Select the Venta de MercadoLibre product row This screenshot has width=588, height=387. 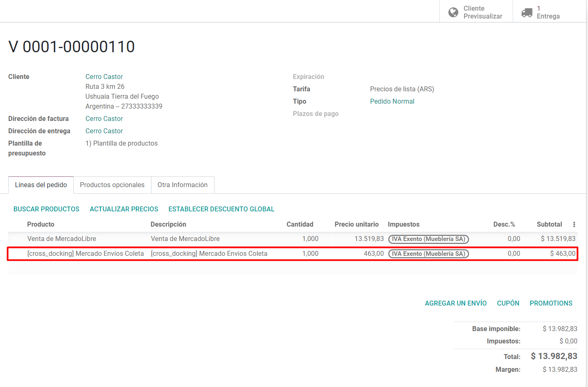pyautogui.click(x=62, y=239)
